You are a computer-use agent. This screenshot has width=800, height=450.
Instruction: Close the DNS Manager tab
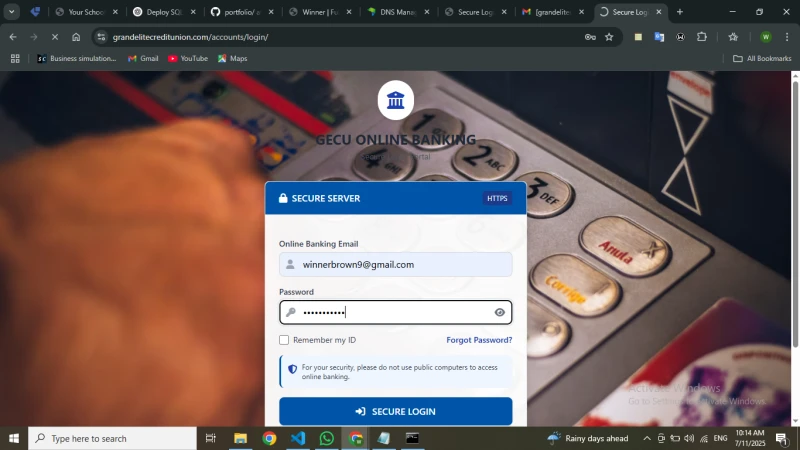click(427, 12)
